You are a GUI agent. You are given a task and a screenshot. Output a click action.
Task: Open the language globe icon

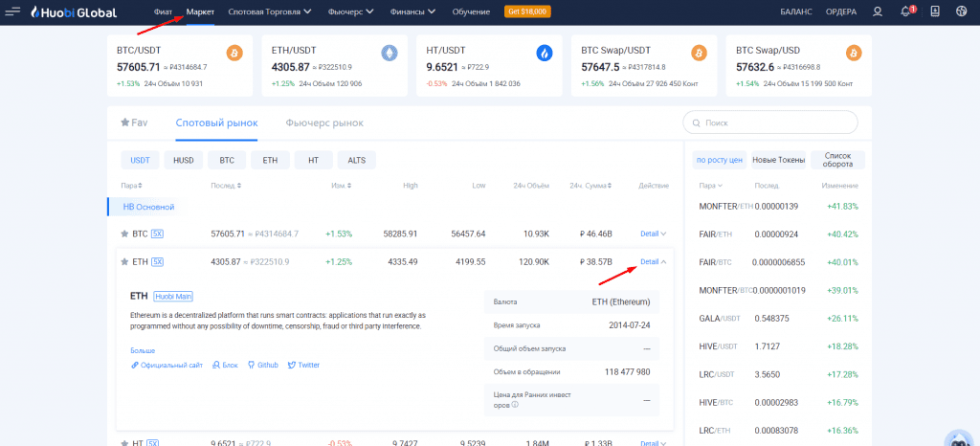click(x=962, y=11)
